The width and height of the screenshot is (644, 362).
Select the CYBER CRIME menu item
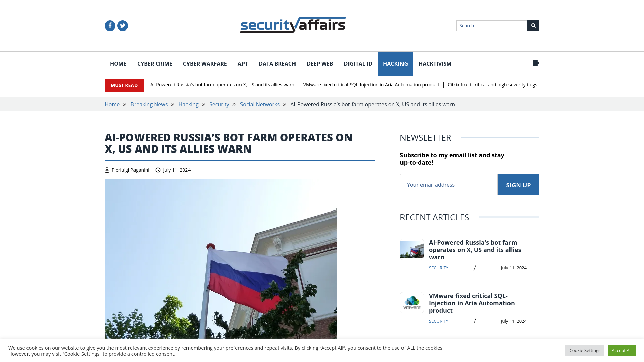click(154, 64)
